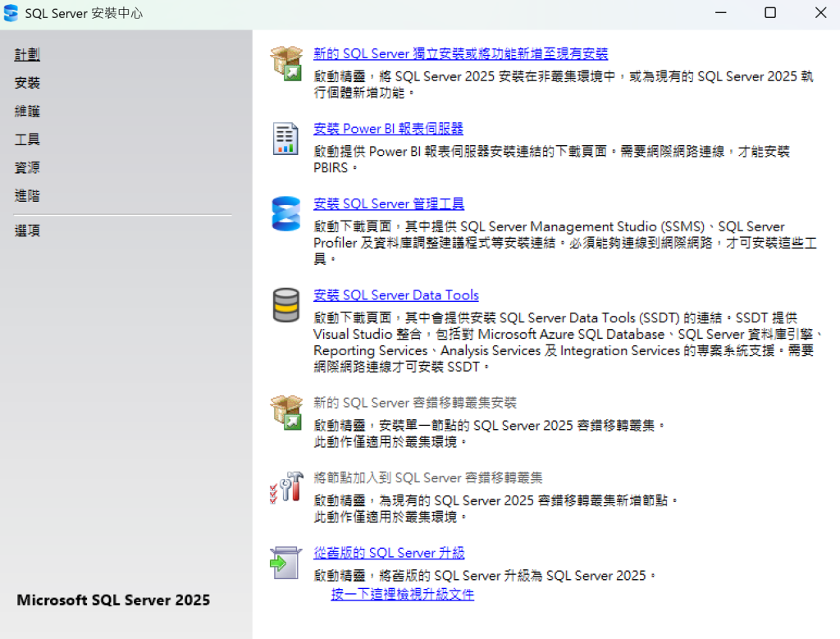The height and width of the screenshot is (639, 840).
Task: Click the add node wrench and hammer icon
Action: [x=286, y=487]
